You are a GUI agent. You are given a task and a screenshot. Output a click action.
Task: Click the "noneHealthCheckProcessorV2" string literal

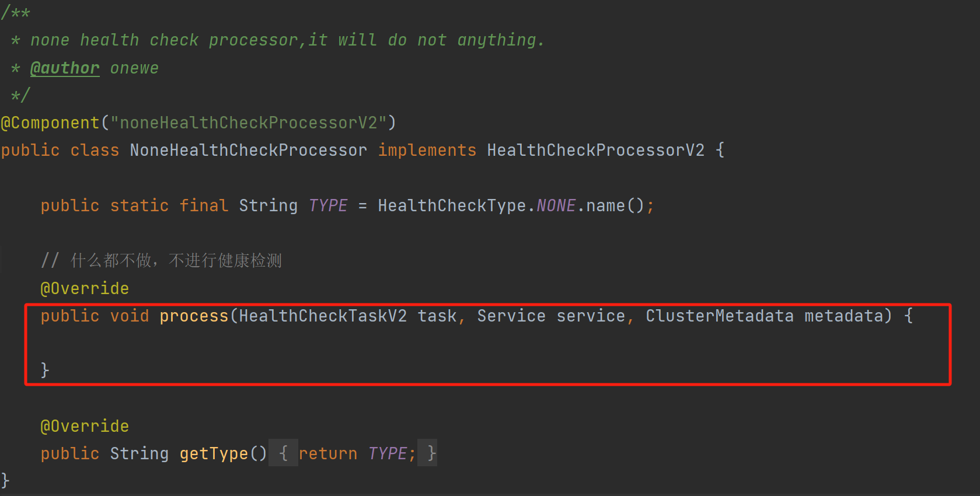point(249,123)
